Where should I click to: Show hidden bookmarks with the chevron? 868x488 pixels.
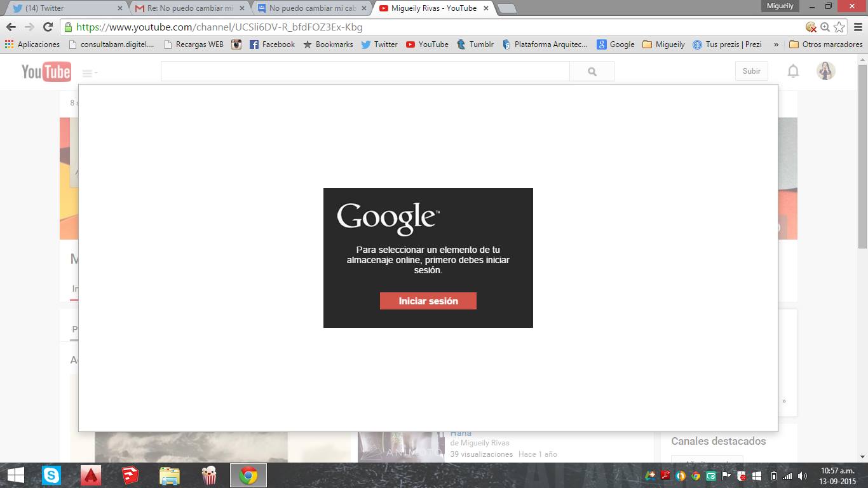pyautogui.click(x=776, y=44)
